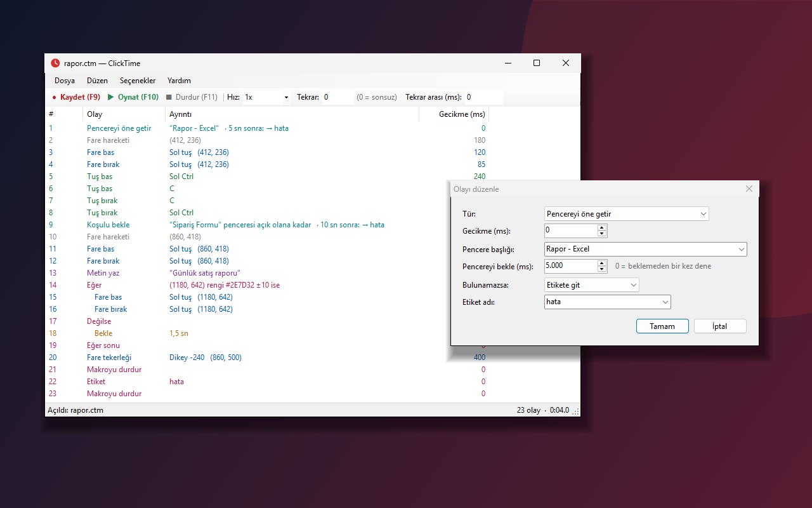This screenshot has height=508, width=812.
Task: Click the Gecikme (ms) column header
Action: tap(454, 114)
